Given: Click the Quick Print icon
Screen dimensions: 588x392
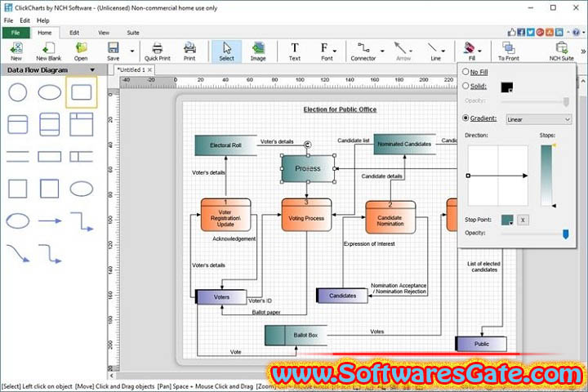Looking at the screenshot, I should point(157,51).
